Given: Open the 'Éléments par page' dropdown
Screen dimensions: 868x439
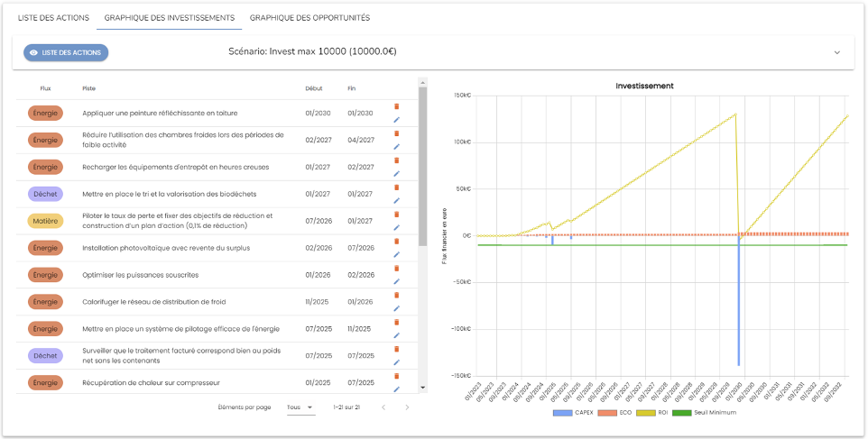Looking at the screenshot, I should 300,407.
